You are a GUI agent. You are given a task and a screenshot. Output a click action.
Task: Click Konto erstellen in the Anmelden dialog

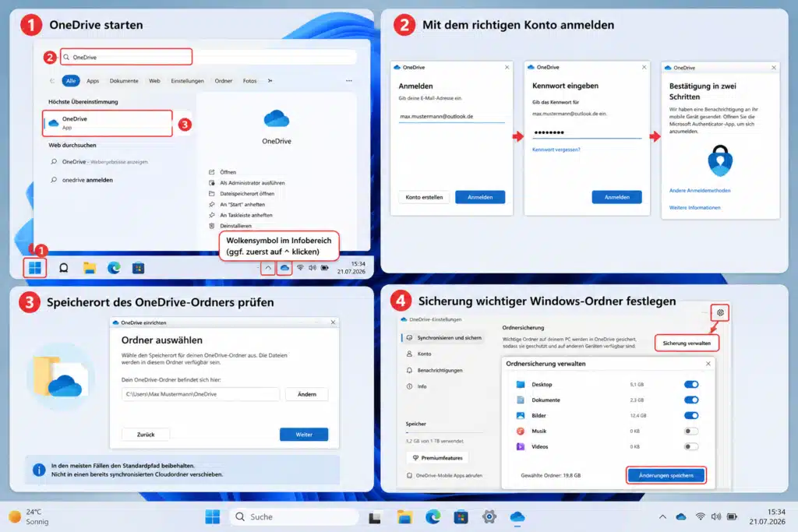[x=424, y=197]
